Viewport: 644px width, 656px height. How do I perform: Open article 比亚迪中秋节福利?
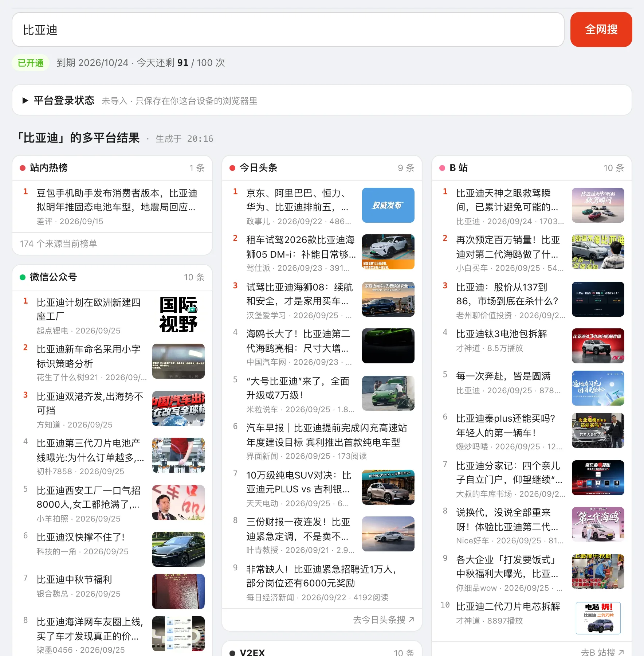(74, 579)
